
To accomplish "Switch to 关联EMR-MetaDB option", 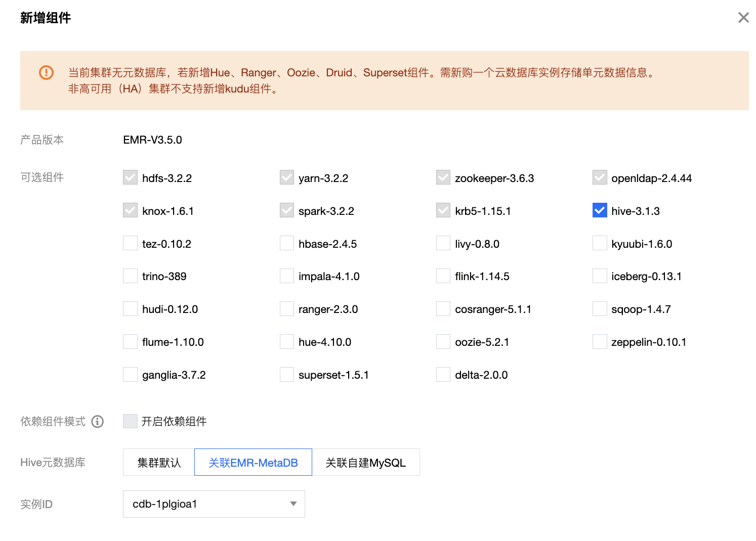I will click(253, 463).
